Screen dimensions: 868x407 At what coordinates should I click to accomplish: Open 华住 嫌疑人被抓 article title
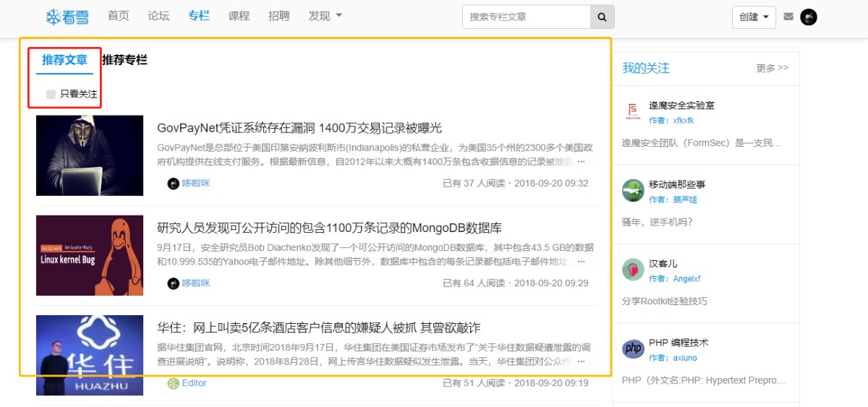click(318, 327)
